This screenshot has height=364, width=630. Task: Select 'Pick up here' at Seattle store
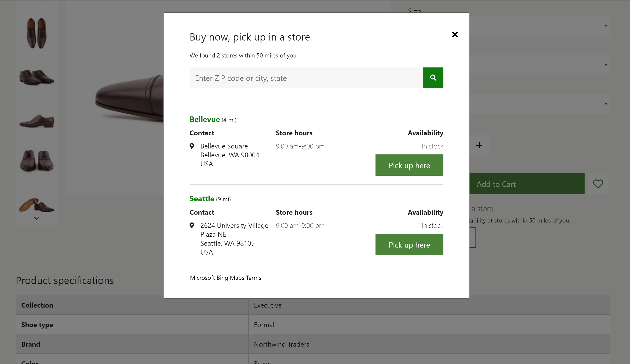pos(409,244)
